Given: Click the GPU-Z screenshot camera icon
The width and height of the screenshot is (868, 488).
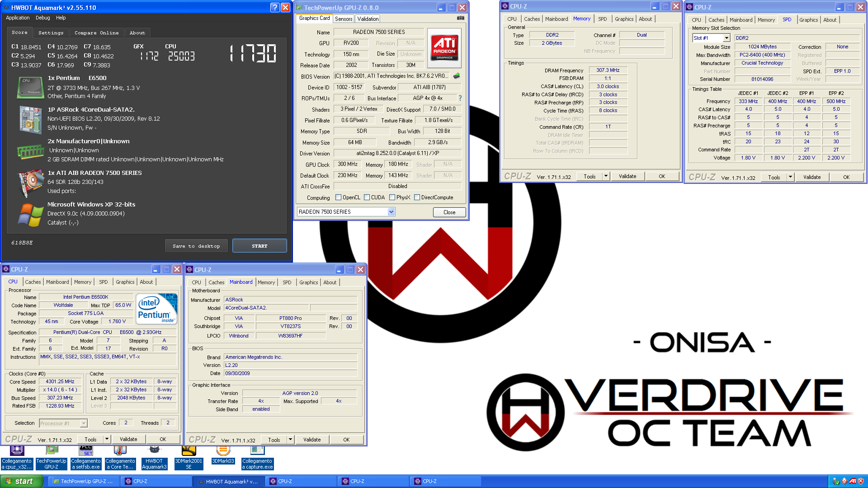Looking at the screenshot, I should 460,18.
